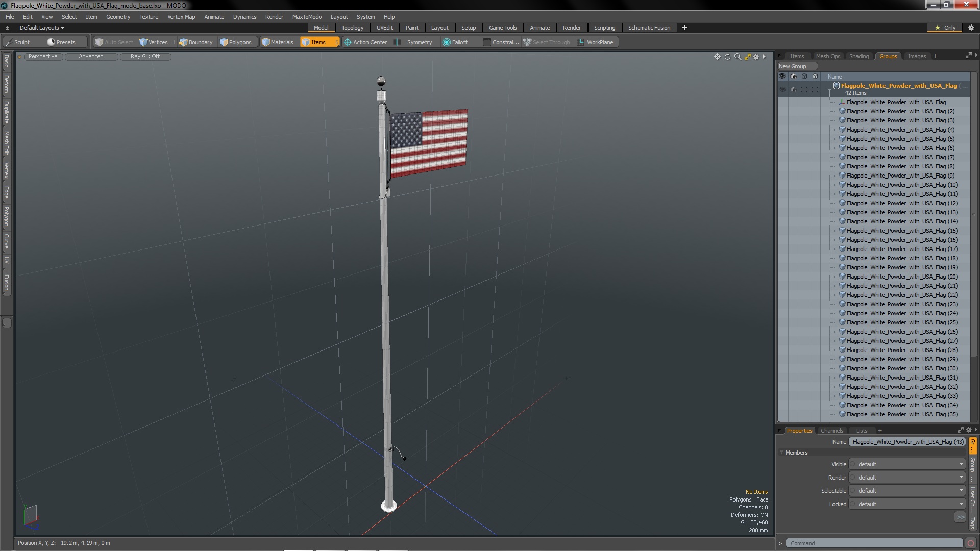Click the Command input field
980x551 pixels.
[x=874, y=543]
